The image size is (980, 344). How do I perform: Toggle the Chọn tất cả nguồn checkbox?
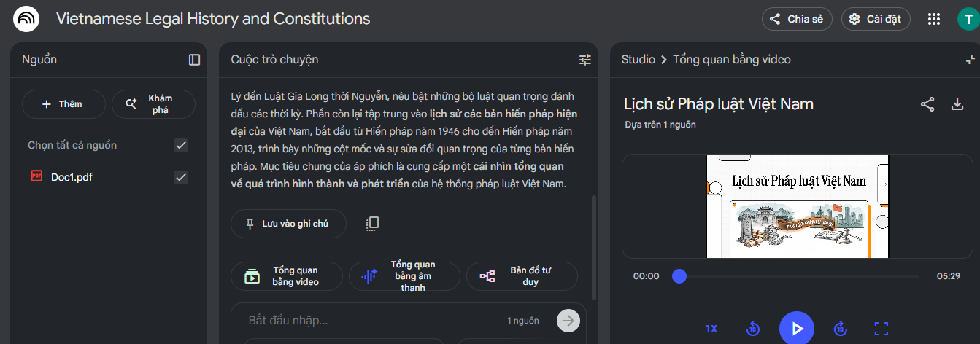[x=181, y=145]
